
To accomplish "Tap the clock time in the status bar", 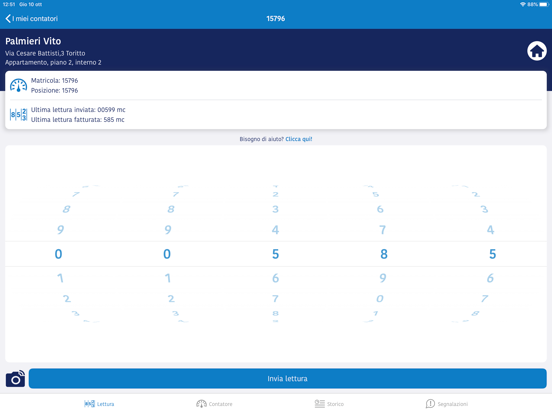I will [9, 4].
